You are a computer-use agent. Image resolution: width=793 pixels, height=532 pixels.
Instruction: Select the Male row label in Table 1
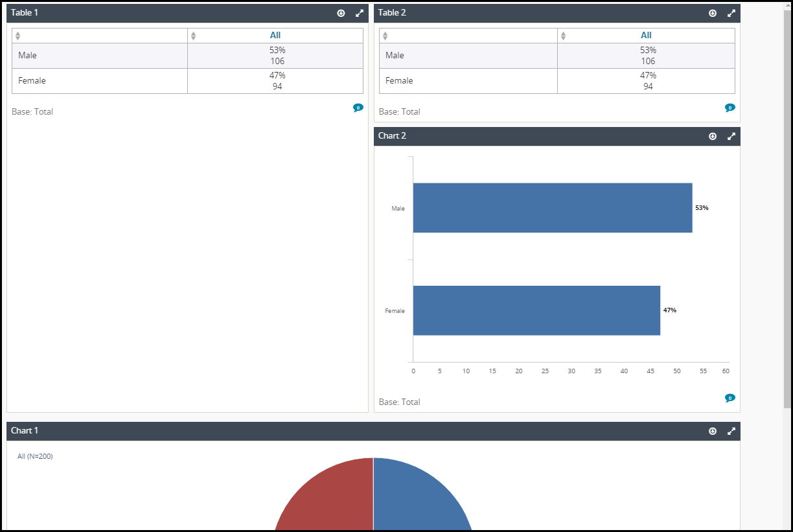[x=28, y=56]
